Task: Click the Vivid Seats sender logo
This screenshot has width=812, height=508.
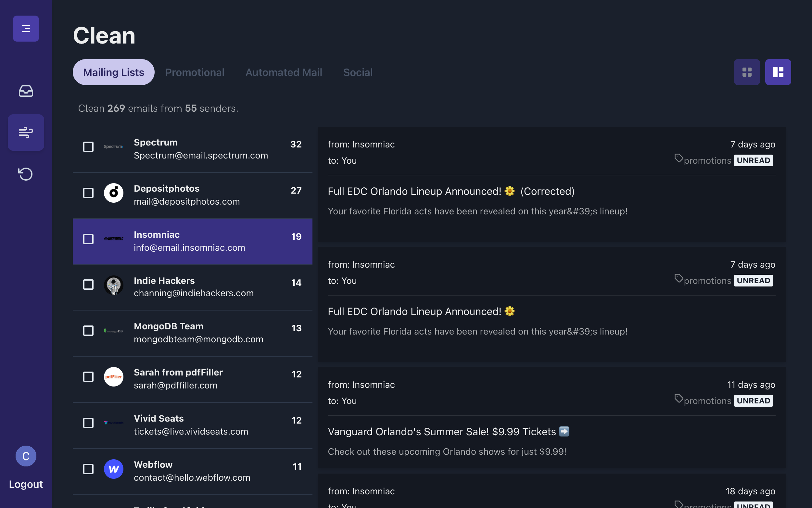Action: 114,423
